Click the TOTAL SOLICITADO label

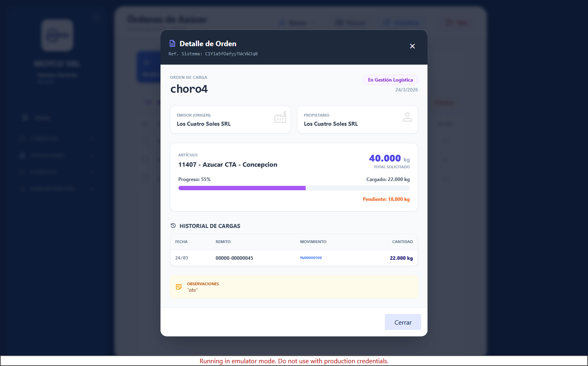pos(391,167)
